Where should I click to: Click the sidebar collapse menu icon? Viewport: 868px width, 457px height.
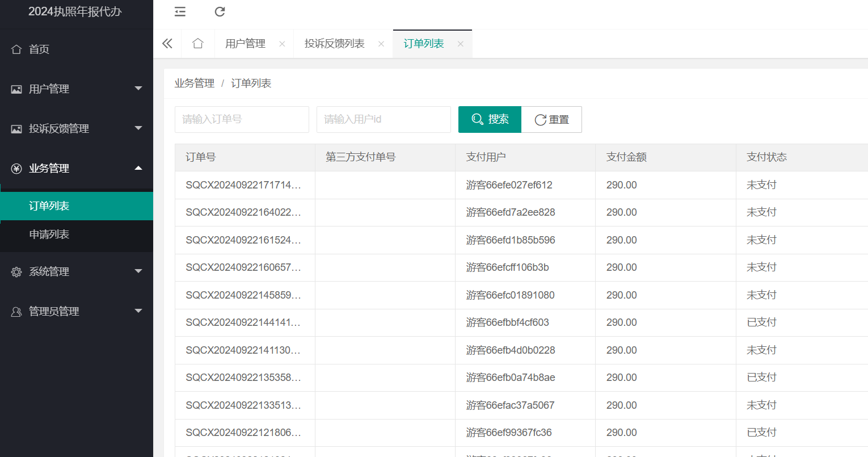pos(180,12)
